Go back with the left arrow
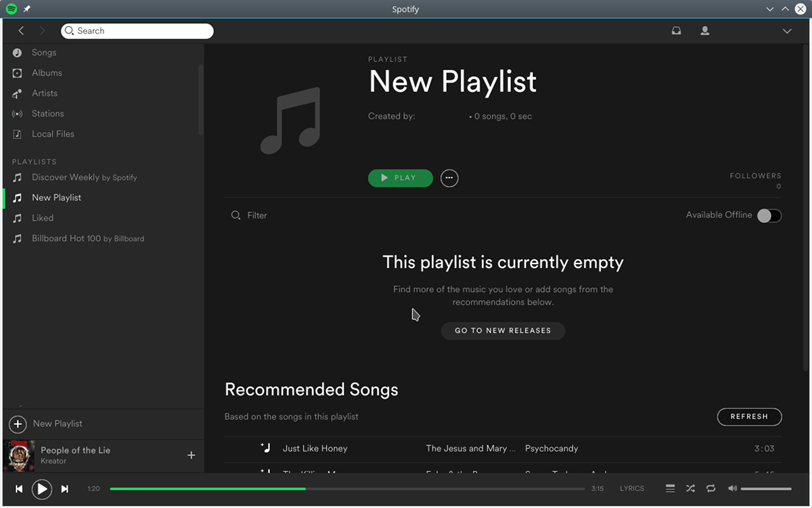 point(21,30)
